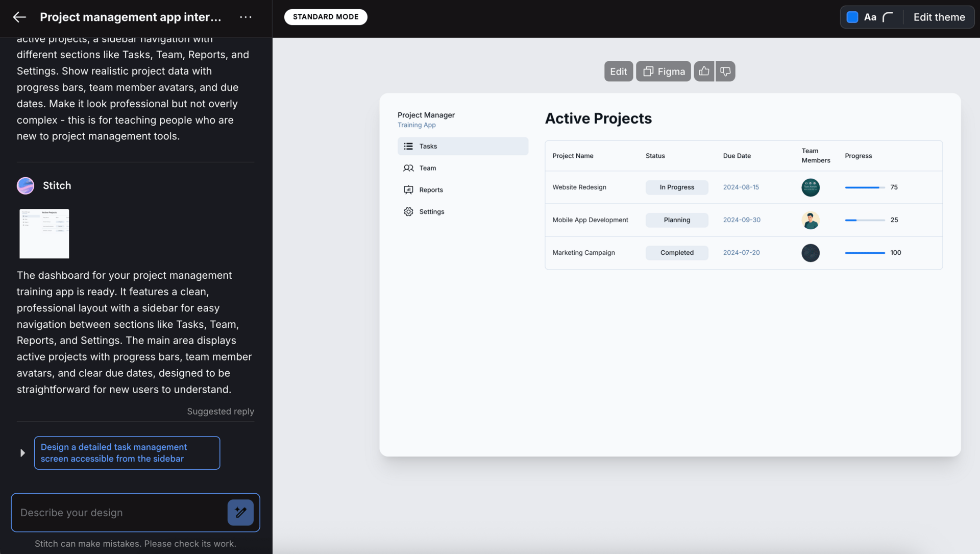Click the Settings gear icon

[408, 212]
